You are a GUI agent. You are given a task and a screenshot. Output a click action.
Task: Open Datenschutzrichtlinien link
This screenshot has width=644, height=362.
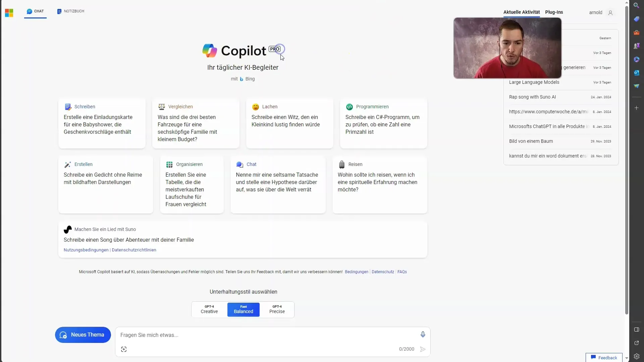pos(133,250)
